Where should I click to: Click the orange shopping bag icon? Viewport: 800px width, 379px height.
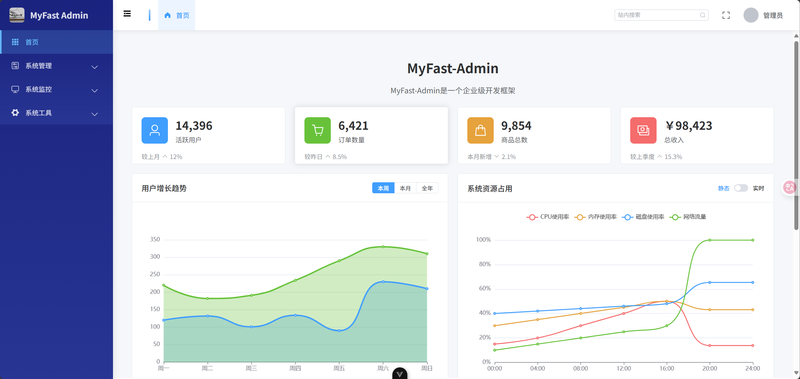point(481,131)
